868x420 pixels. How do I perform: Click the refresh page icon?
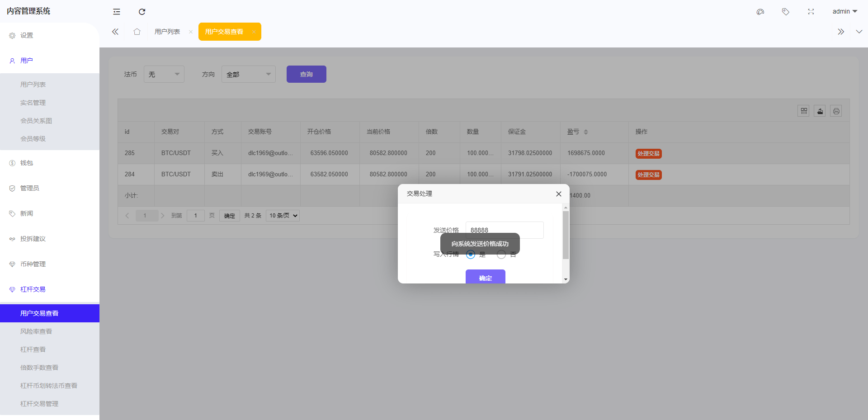click(142, 12)
